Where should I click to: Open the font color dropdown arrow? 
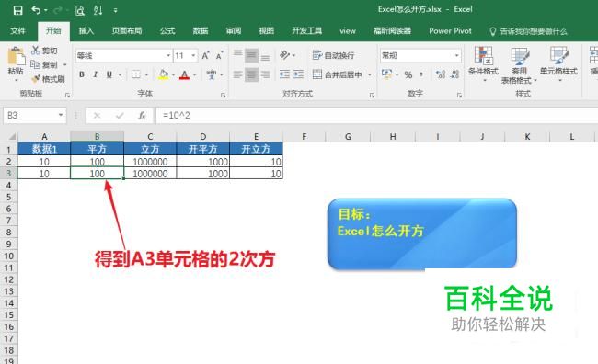coord(194,74)
